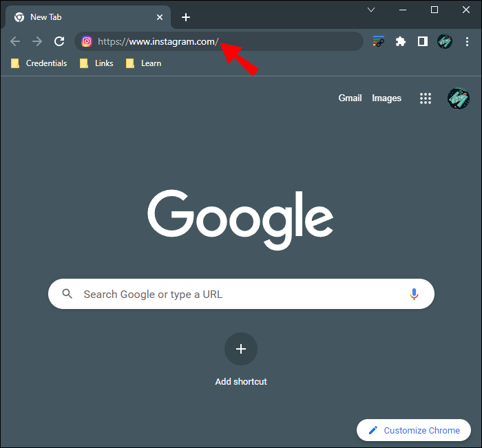Image resolution: width=482 pixels, height=448 pixels.
Task: Minimize the Chrome window
Action: [403, 10]
